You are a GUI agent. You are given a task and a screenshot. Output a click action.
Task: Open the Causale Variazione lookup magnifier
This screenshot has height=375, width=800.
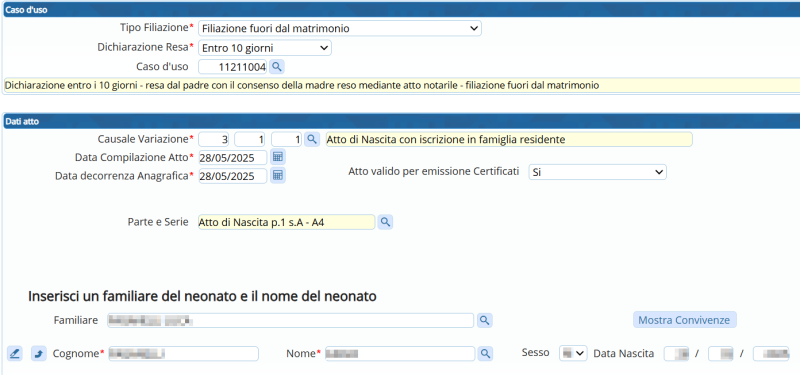tap(312, 139)
